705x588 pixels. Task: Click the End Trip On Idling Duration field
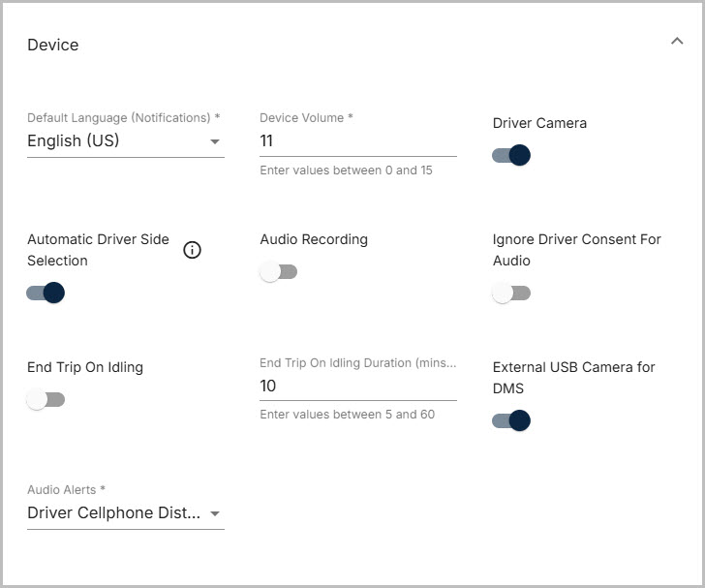[x=356, y=386]
